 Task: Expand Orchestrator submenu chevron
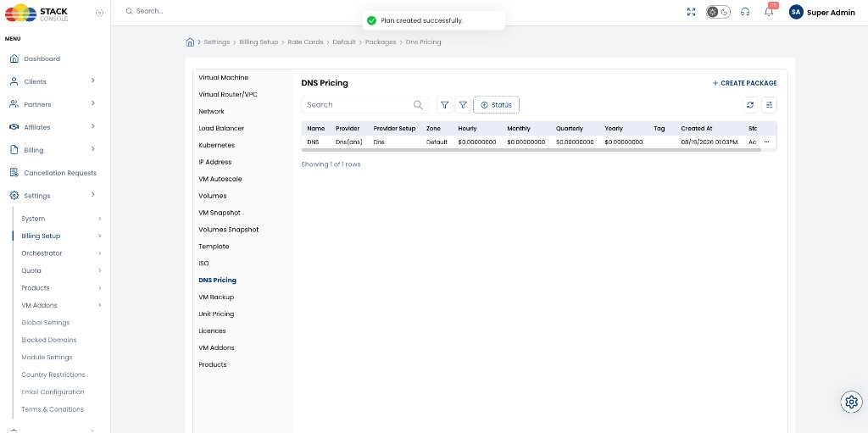click(100, 253)
